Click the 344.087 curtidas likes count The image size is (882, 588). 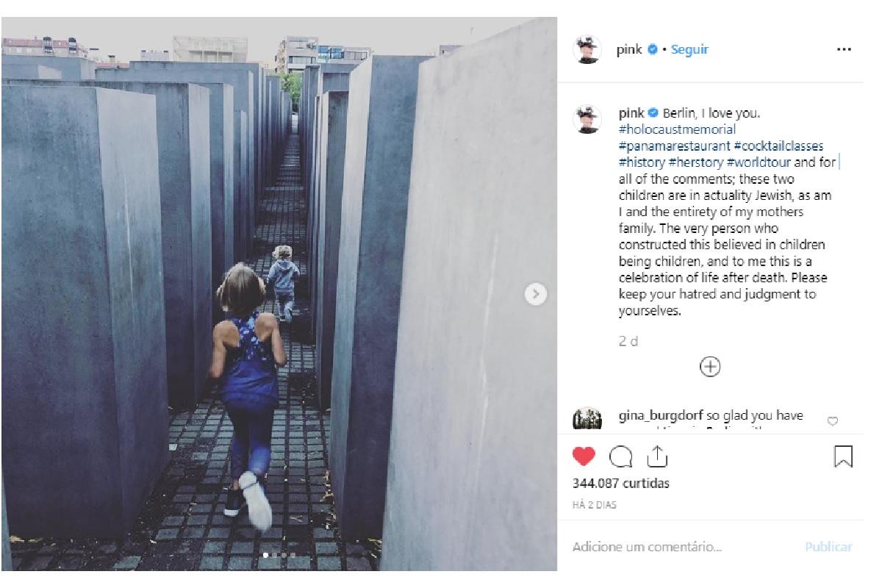[x=621, y=484]
